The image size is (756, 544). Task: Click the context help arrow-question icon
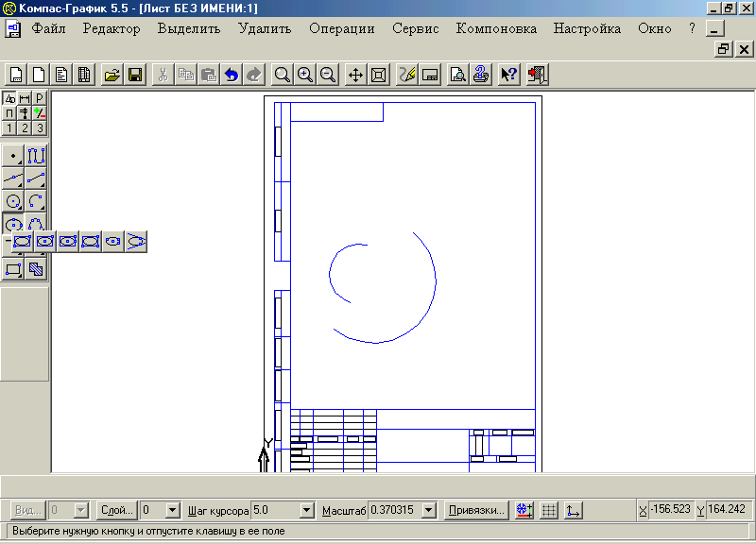click(x=509, y=75)
